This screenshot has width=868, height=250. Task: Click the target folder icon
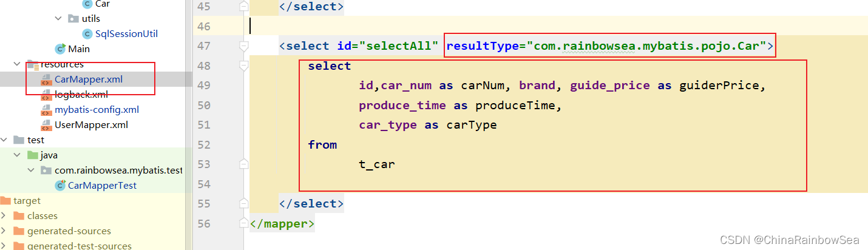click(x=5, y=200)
